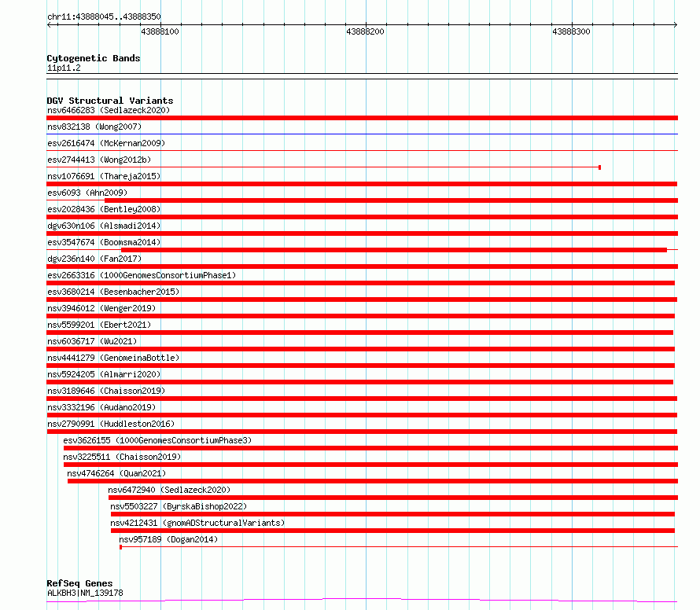Select the esv6093 (Ahn2009) variant label
Screen dimensions: 700x610
(x=87, y=193)
